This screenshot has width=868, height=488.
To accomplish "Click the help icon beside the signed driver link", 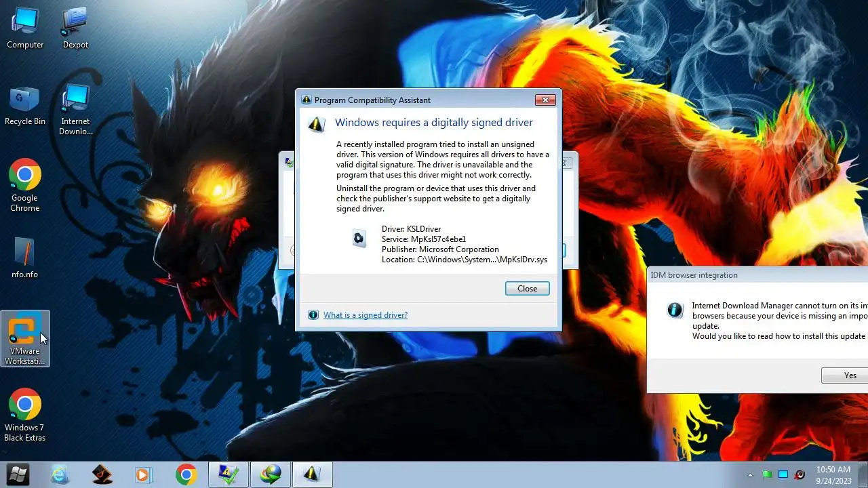I will pyautogui.click(x=313, y=315).
